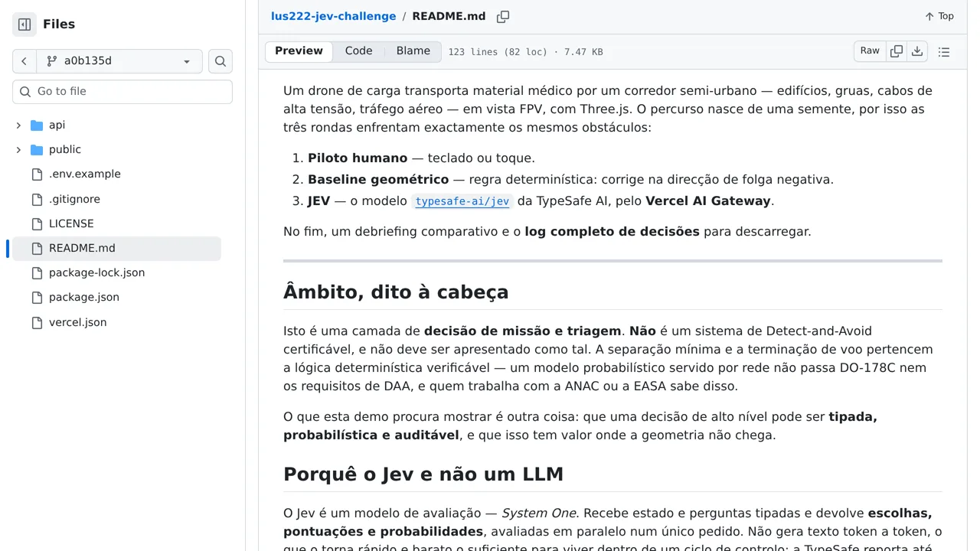980x551 pixels.
Task: Switch to the Blame tab
Action: 413,51
